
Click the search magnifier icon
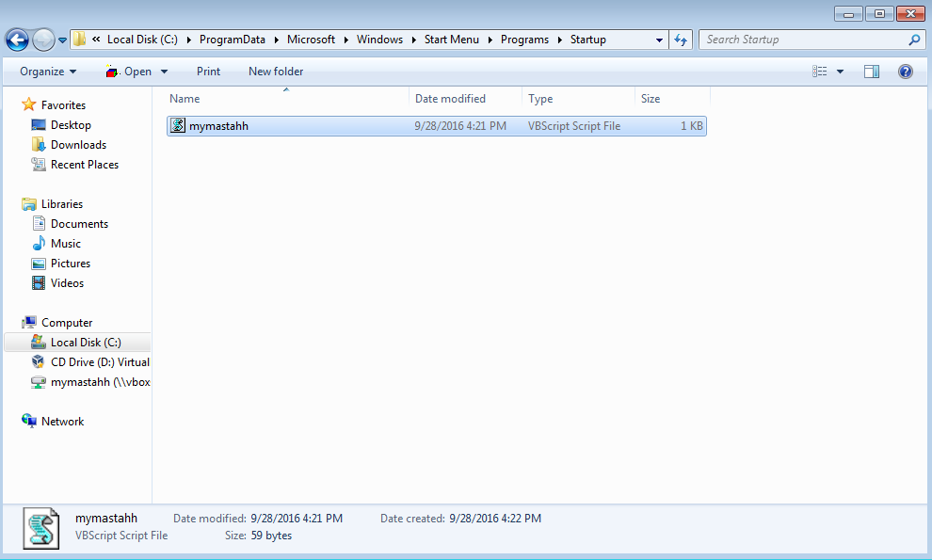tap(915, 40)
